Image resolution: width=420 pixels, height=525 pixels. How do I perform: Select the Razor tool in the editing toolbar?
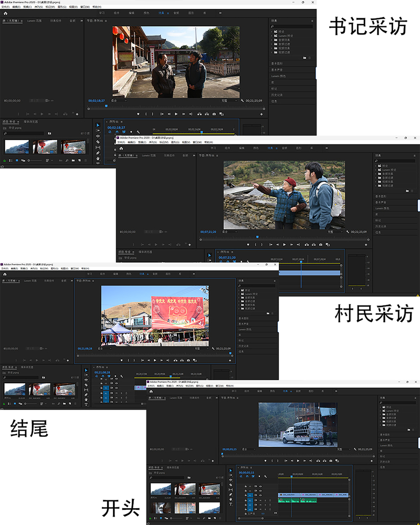[x=98, y=142]
